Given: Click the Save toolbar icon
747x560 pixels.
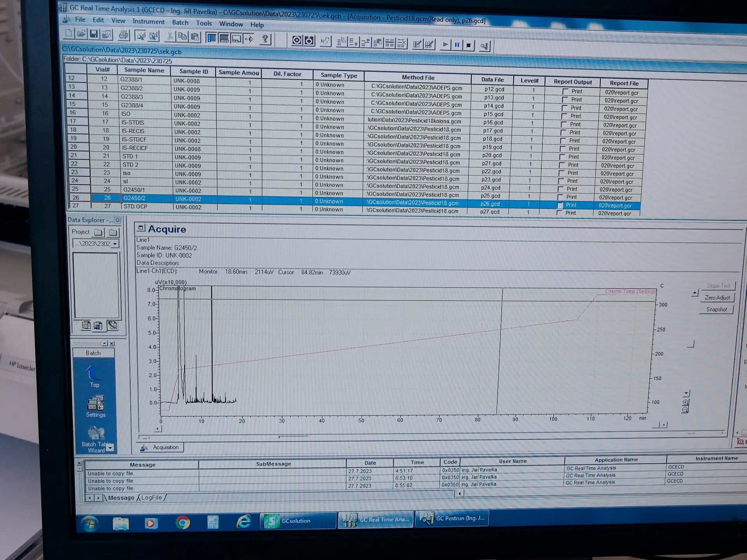Looking at the screenshot, I should pos(94,34).
